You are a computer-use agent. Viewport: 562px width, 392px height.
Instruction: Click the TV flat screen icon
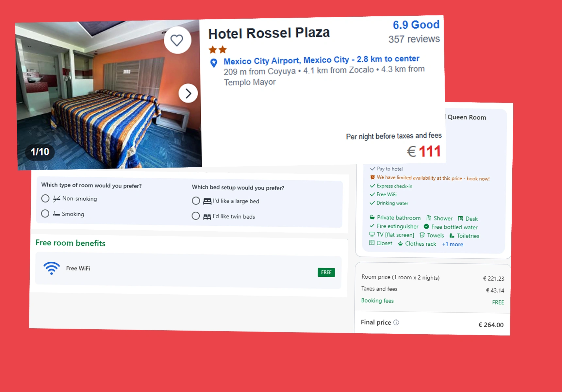point(372,234)
